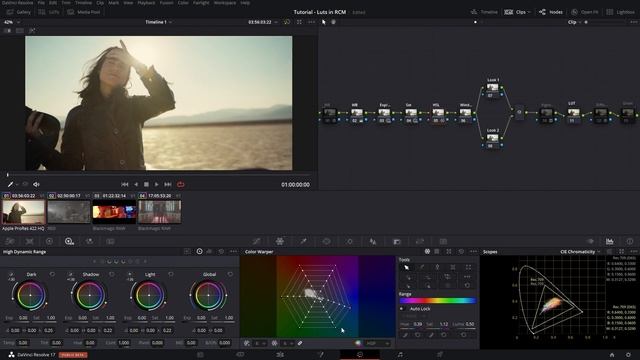Screen dimensions: 640x360
Task: Open the Curves palette icon
Action: [x=256, y=241]
